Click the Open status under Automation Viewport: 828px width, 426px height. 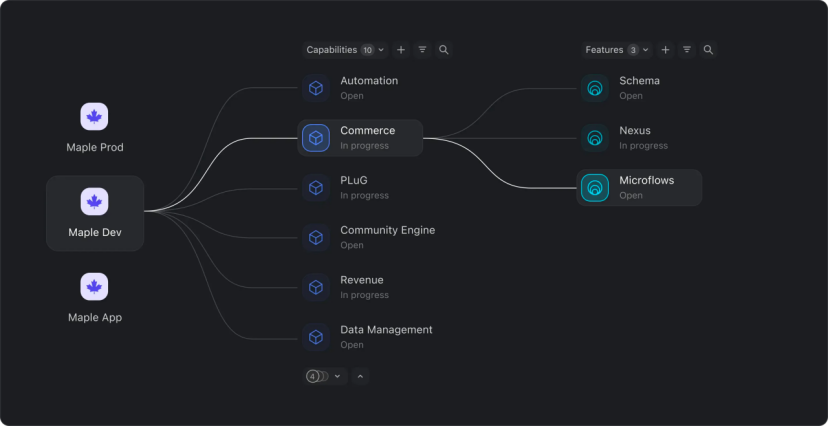[x=352, y=96]
